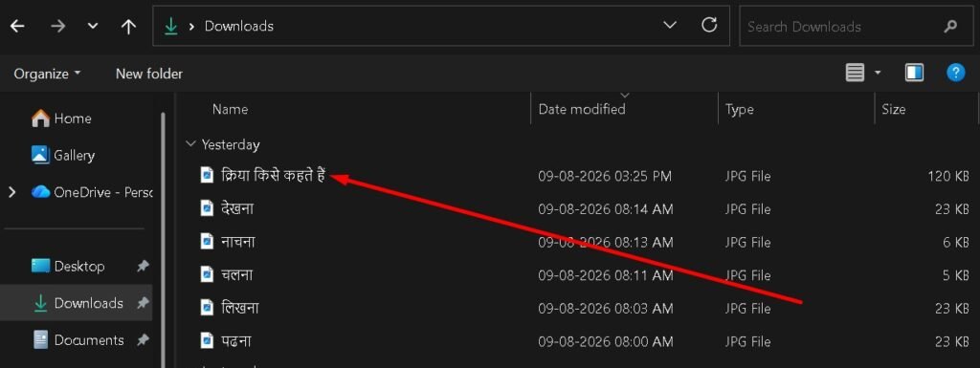Click JPG icon of क्रिया किसे कहते हैं
Viewport: 980px width, 368px height.
pos(207,176)
